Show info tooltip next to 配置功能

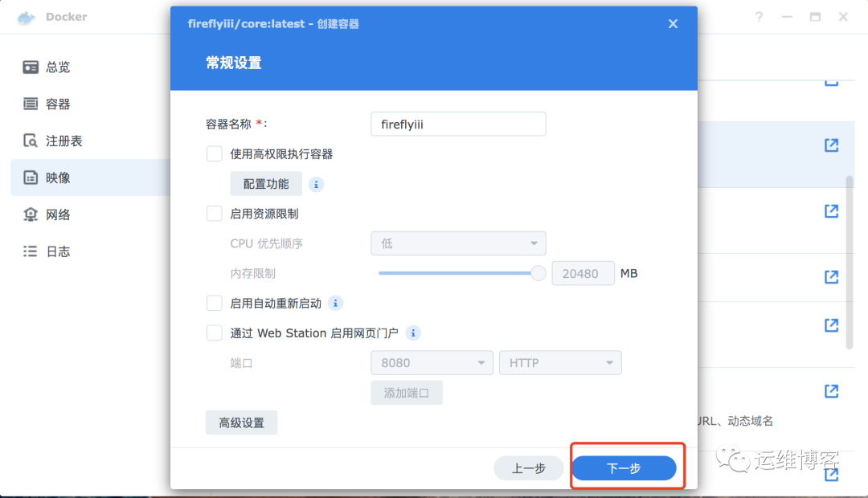(x=316, y=184)
